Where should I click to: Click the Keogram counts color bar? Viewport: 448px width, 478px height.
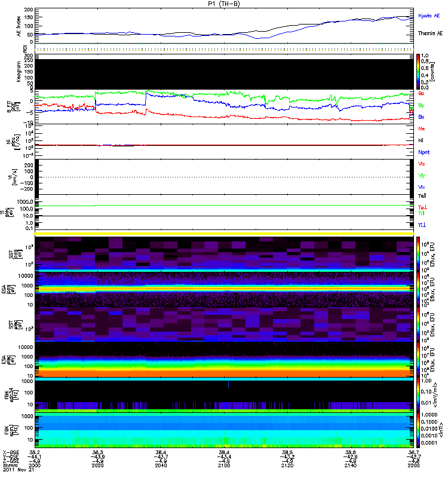point(418,72)
